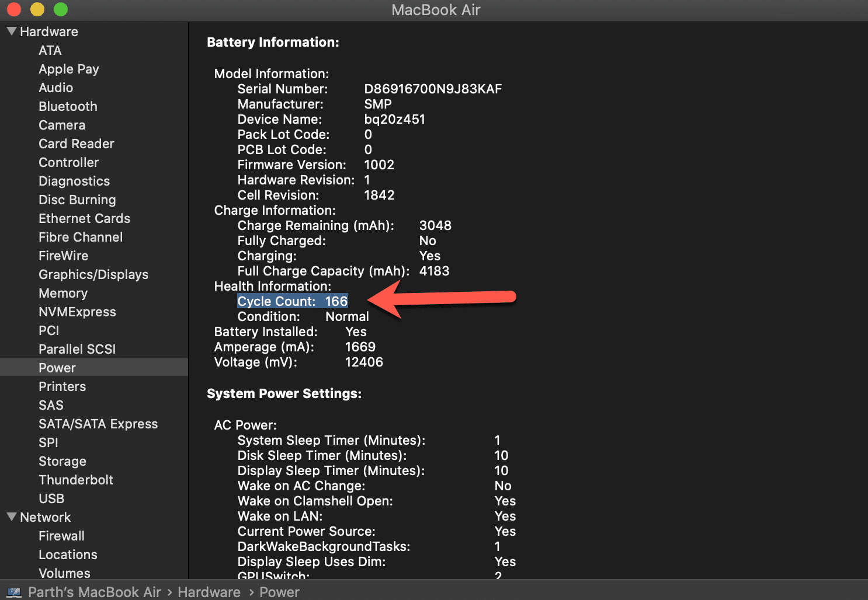Select Ethernet Cards in sidebar
The width and height of the screenshot is (868, 600).
tap(84, 218)
